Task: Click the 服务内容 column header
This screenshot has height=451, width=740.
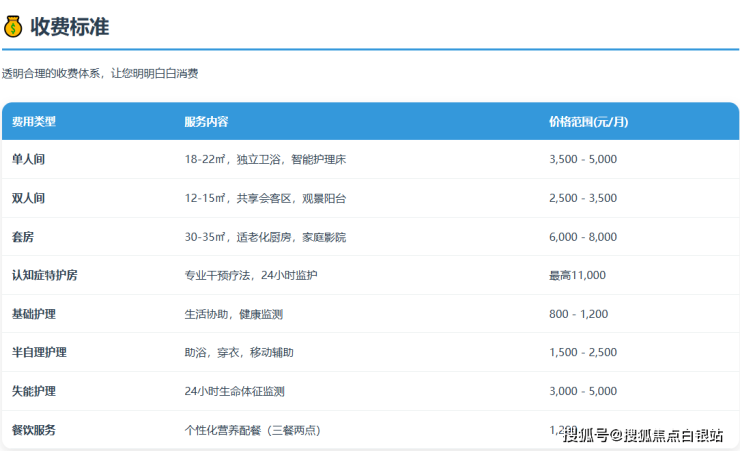Action: 206,122
